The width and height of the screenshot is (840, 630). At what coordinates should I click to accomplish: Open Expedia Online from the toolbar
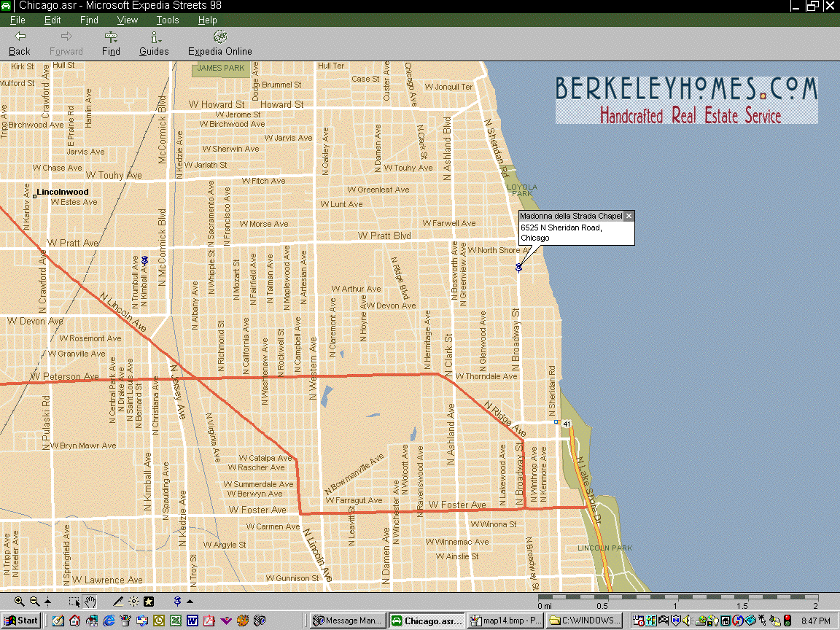coord(219,43)
